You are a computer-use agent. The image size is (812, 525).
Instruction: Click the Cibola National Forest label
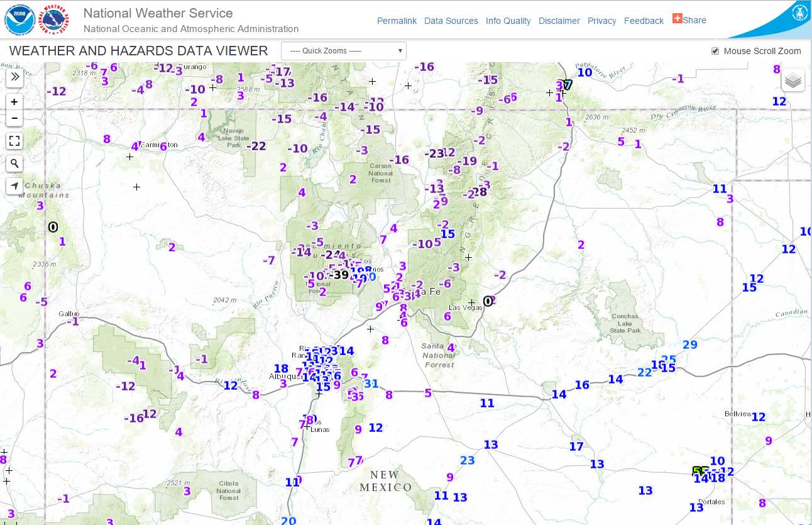(229, 490)
